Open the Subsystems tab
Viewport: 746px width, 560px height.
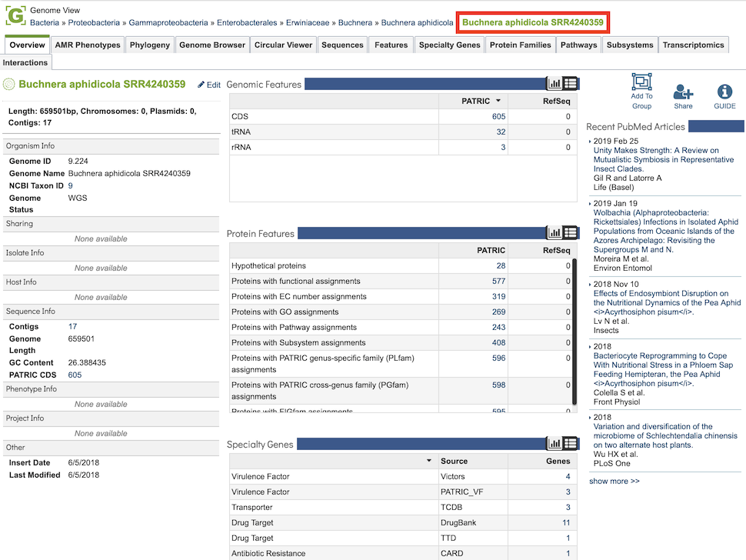[630, 45]
